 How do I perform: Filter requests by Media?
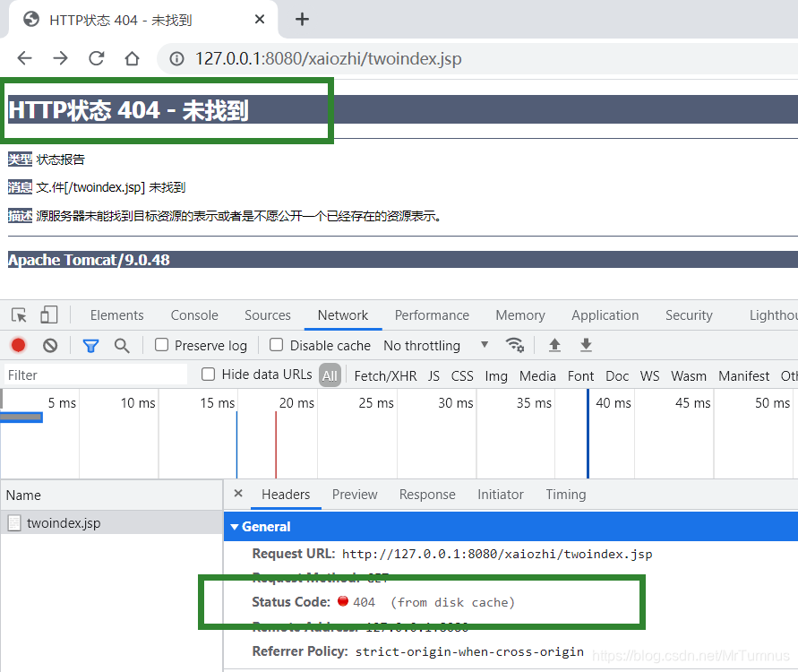[x=537, y=375]
